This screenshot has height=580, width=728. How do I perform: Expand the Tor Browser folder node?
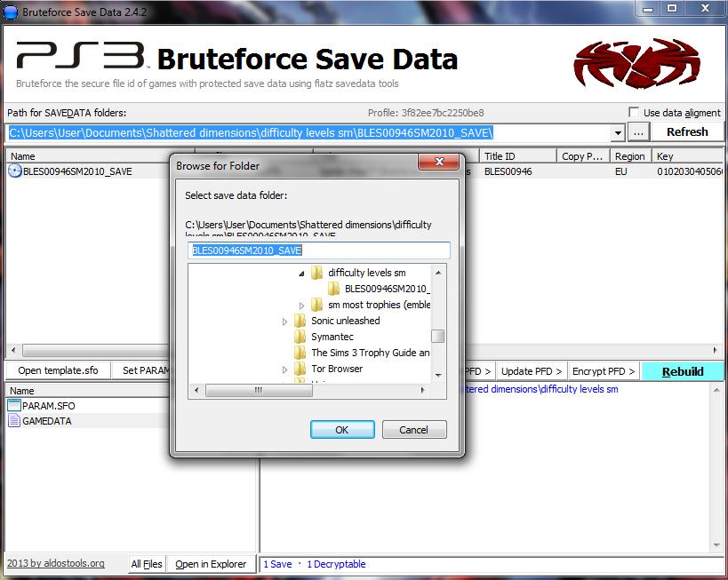click(x=284, y=369)
